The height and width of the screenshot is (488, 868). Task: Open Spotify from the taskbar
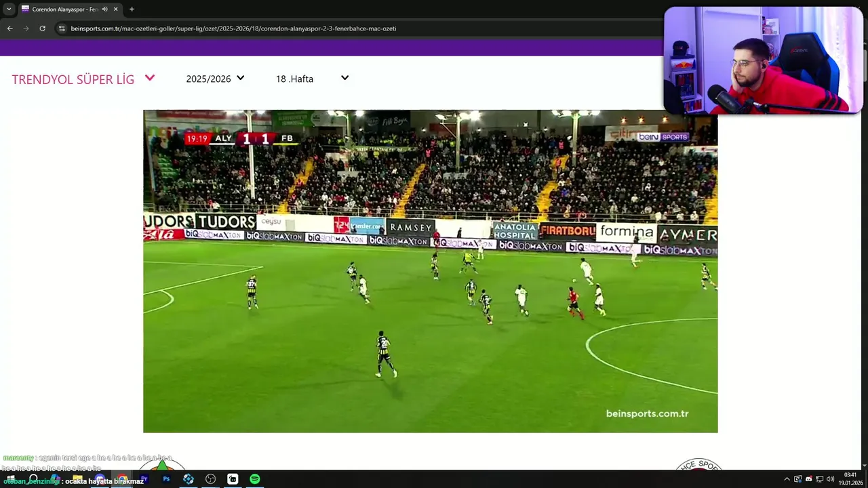tap(254, 479)
